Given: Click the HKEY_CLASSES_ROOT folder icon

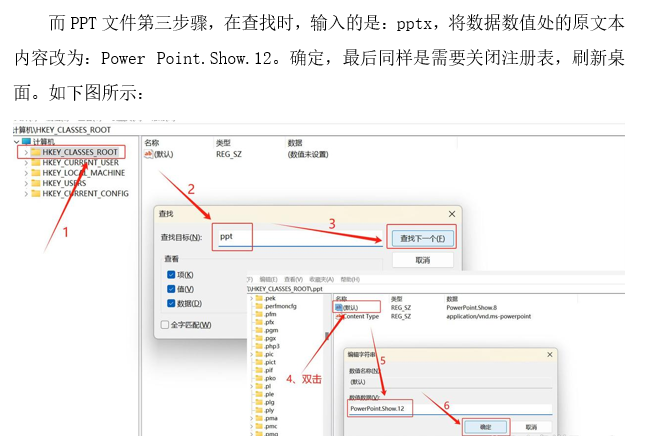Looking at the screenshot, I should 36,152.
